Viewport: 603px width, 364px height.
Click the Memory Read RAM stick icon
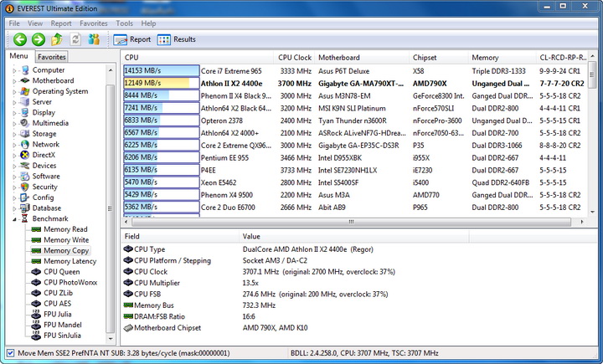[x=36, y=229]
